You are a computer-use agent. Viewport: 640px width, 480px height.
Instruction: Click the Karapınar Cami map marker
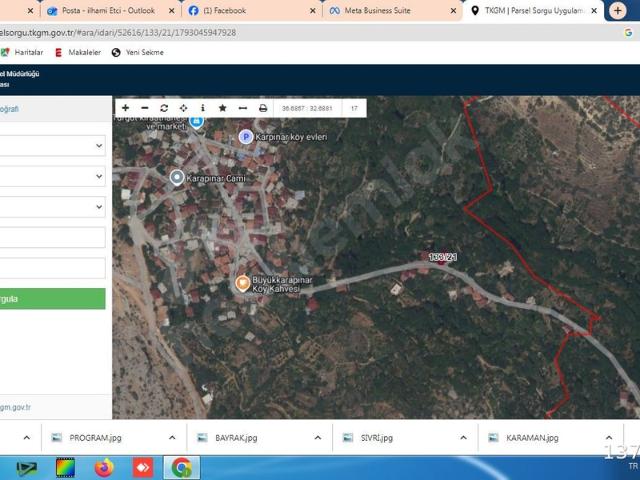coord(177,178)
